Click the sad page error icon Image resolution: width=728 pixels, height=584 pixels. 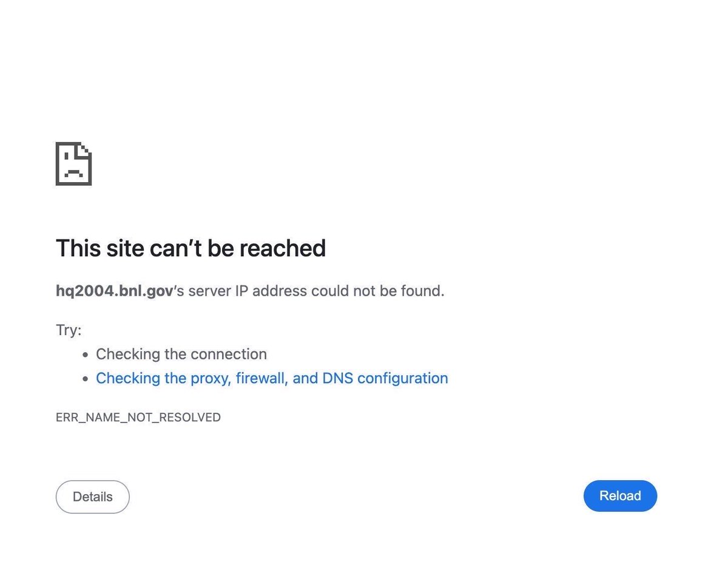pyautogui.click(x=73, y=163)
